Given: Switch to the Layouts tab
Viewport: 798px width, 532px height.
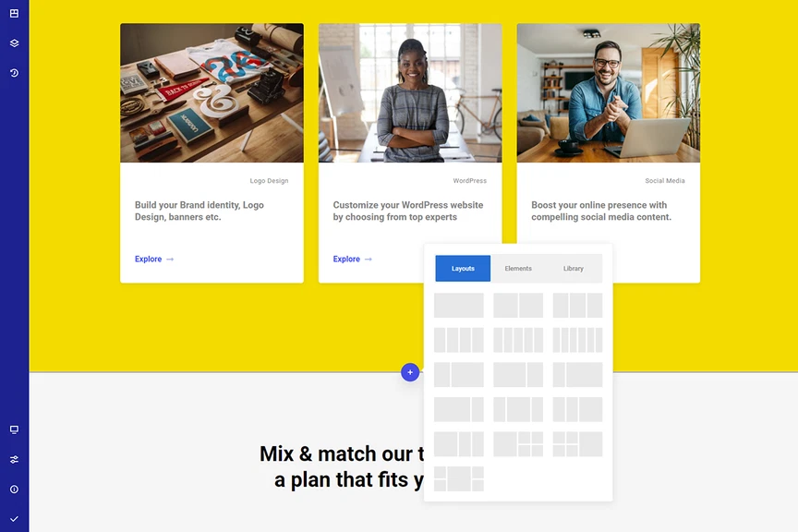Looking at the screenshot, I should [x=463, y=268].
